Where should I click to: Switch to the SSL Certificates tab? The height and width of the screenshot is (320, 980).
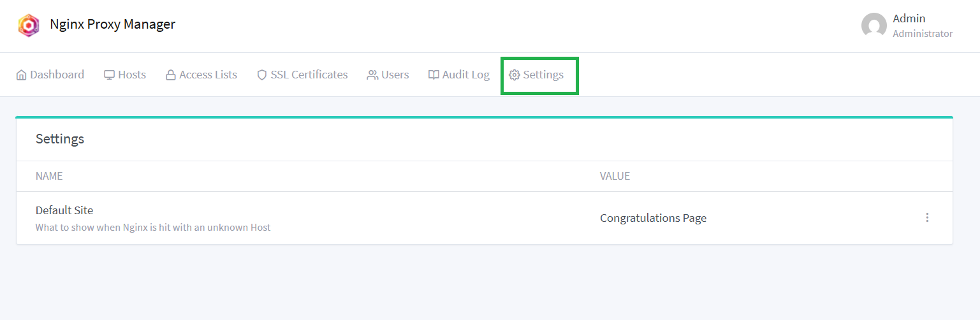302,75
